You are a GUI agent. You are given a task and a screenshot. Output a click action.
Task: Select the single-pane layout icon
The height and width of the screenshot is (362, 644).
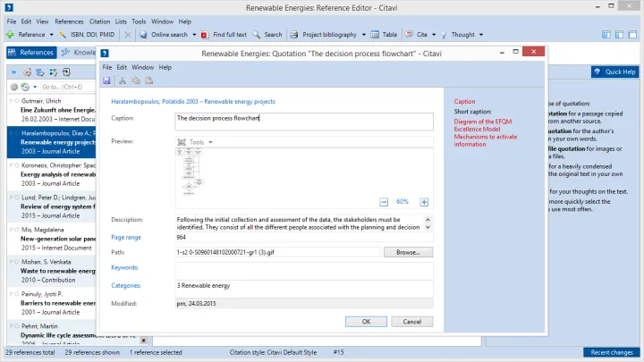tap(632, 35)
